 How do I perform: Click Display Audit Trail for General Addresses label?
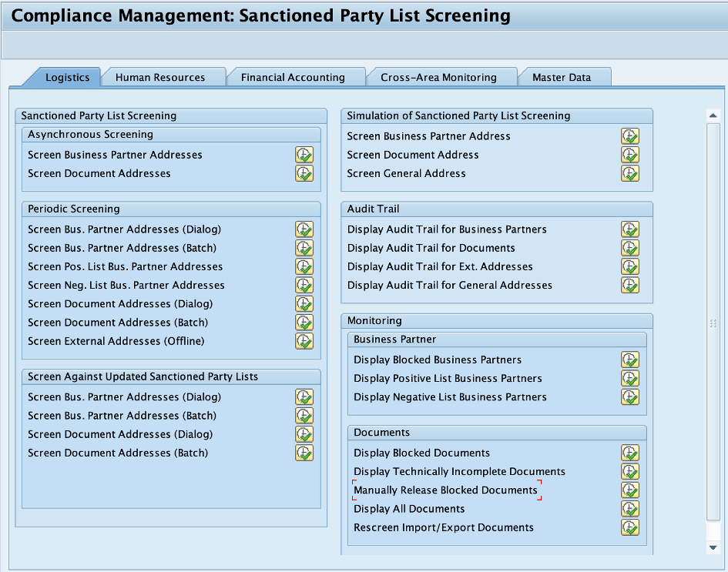[x=449, y=286]
